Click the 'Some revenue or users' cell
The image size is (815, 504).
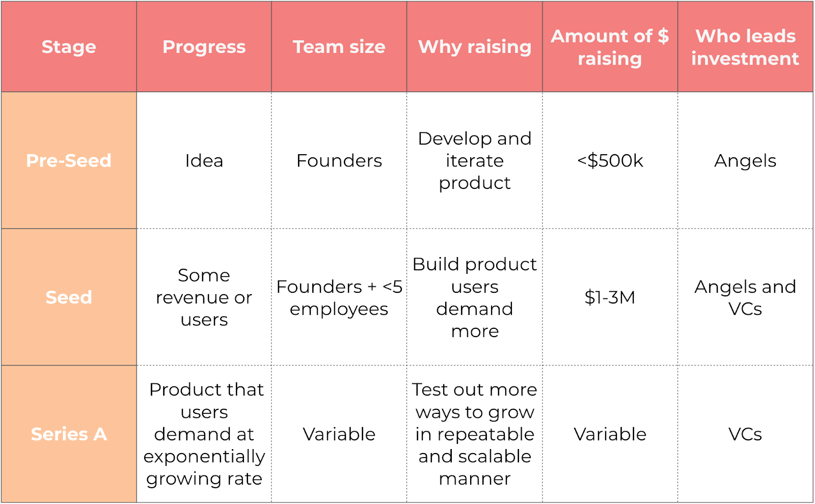(x=204, y=297)
